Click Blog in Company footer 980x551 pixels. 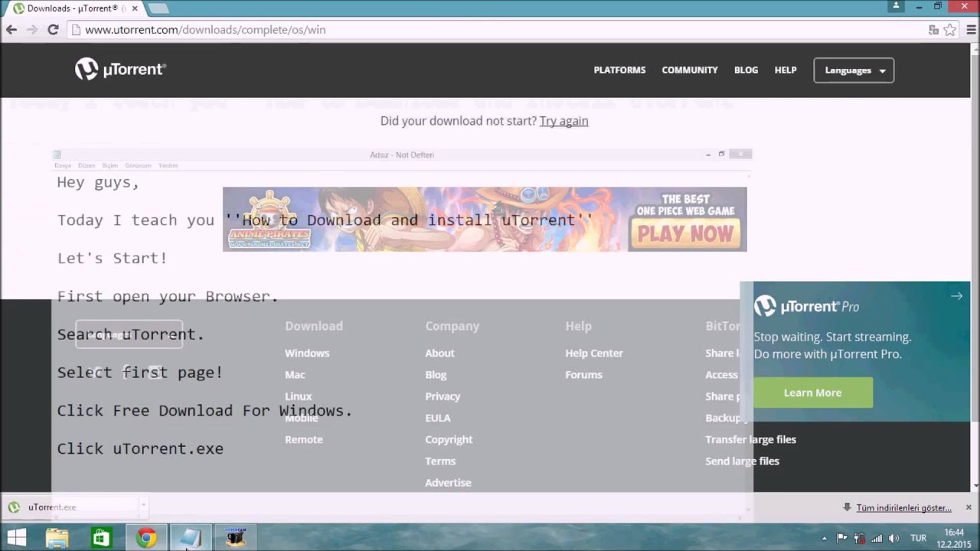436,374
